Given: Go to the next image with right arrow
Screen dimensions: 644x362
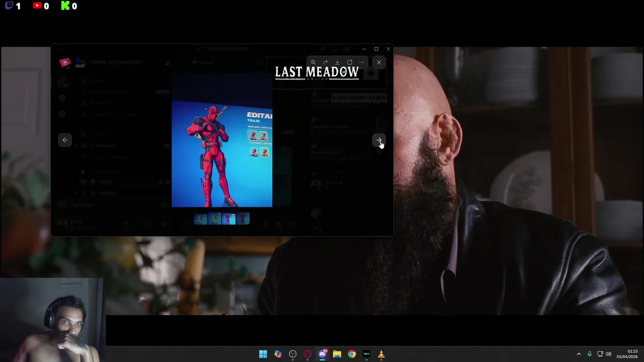Looking at the screenshot, I should pos(379,140).
